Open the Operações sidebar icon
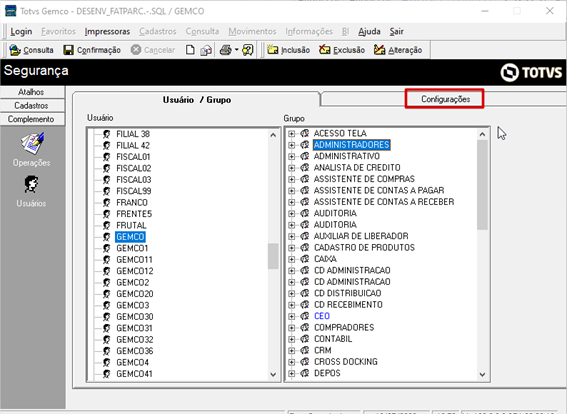This screenshot has height=414, width=567. tap(32, 144)
